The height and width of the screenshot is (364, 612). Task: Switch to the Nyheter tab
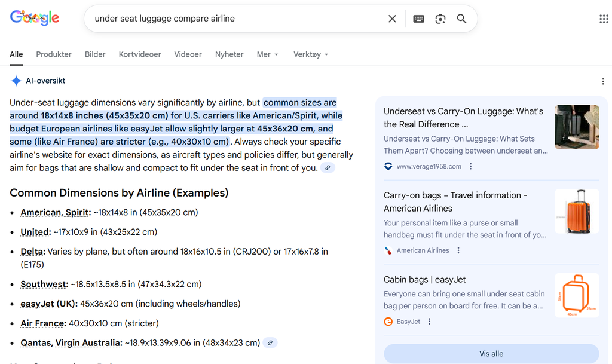coord(229,54)
